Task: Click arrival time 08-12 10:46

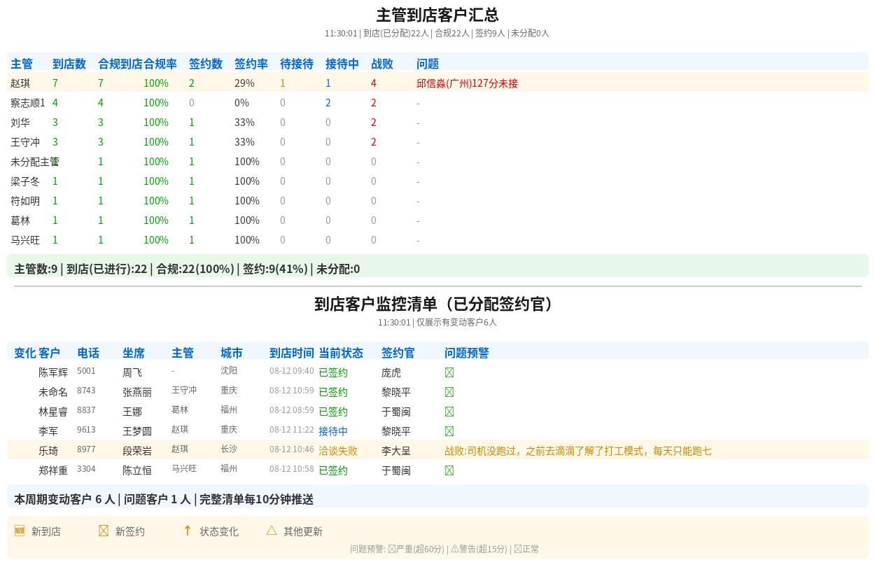Action: point(292,449)
